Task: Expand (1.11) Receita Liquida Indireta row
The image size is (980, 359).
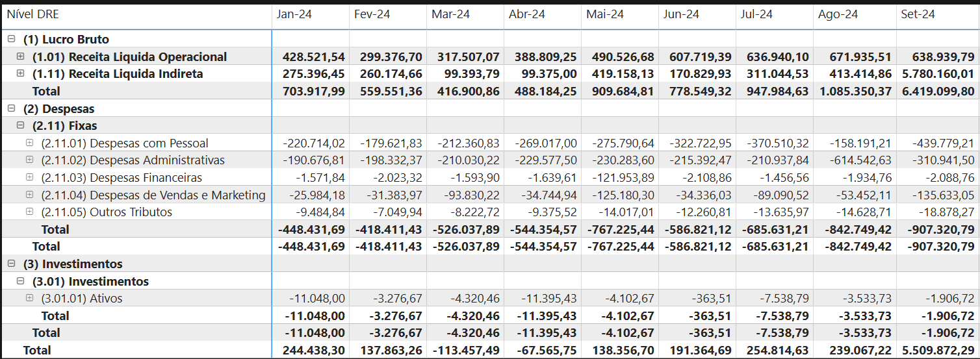Action: click(x=20, y=73)
